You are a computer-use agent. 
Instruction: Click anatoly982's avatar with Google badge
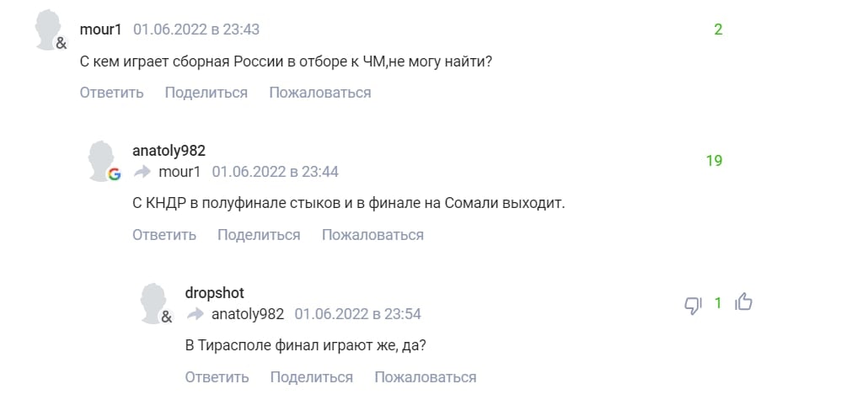[x=103, y=161]
